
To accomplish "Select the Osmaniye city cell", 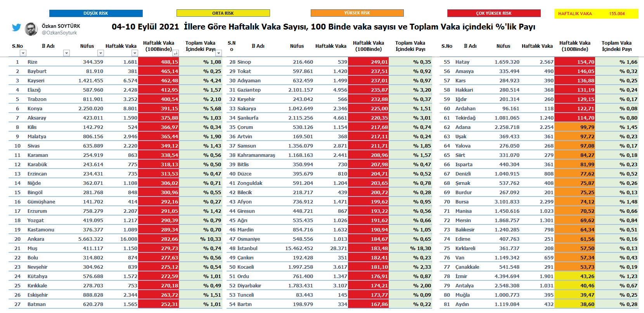I will [x=249, y=239].
